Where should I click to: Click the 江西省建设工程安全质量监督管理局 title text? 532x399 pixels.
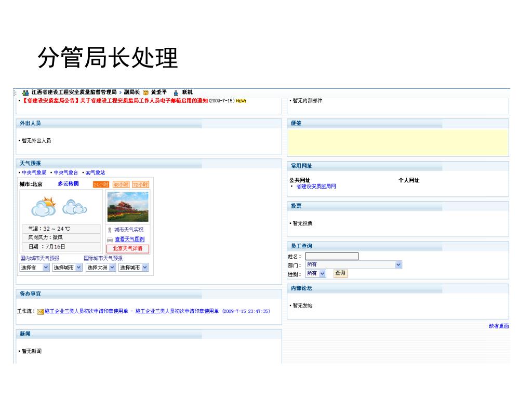pos(74,92)
